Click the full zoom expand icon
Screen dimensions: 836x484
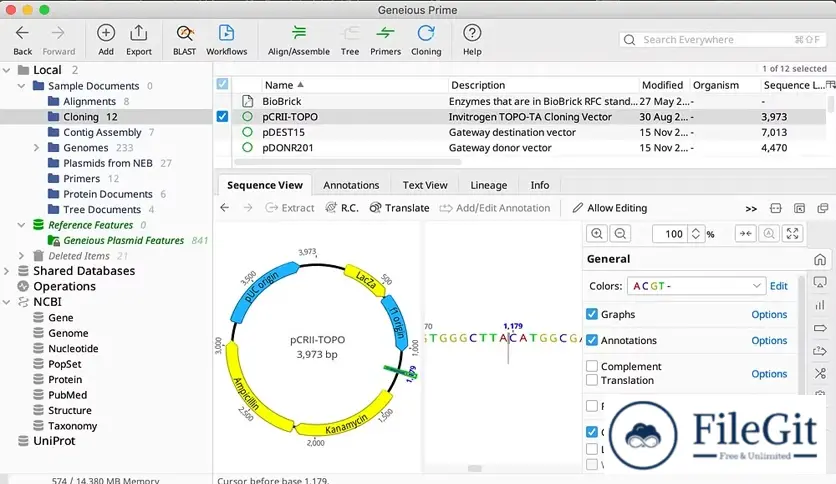pos(792,233)
